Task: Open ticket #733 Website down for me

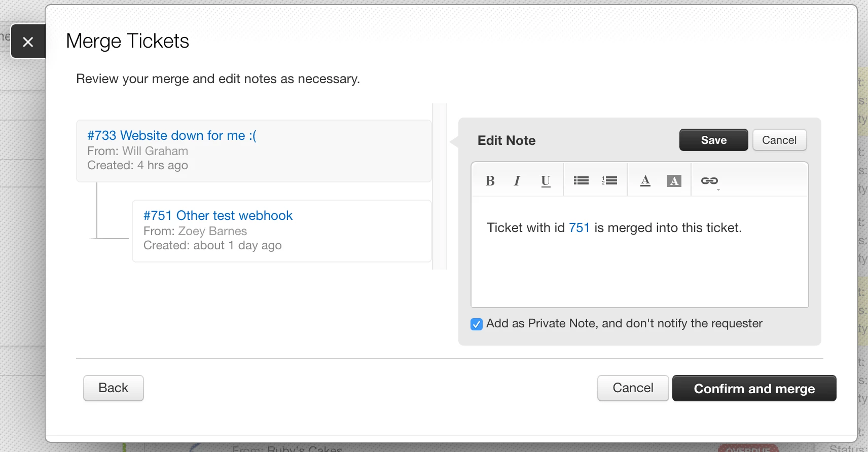Action: [x=172, y=135]
